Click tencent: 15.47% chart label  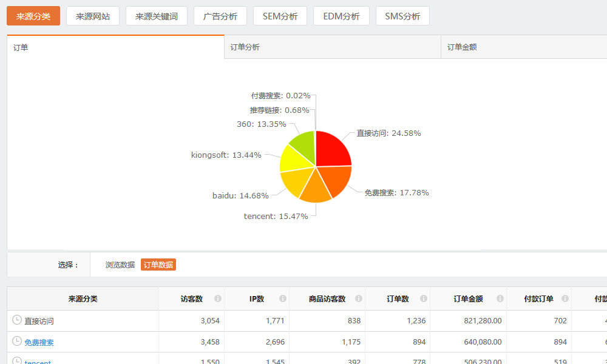click(x=276, y=216)
